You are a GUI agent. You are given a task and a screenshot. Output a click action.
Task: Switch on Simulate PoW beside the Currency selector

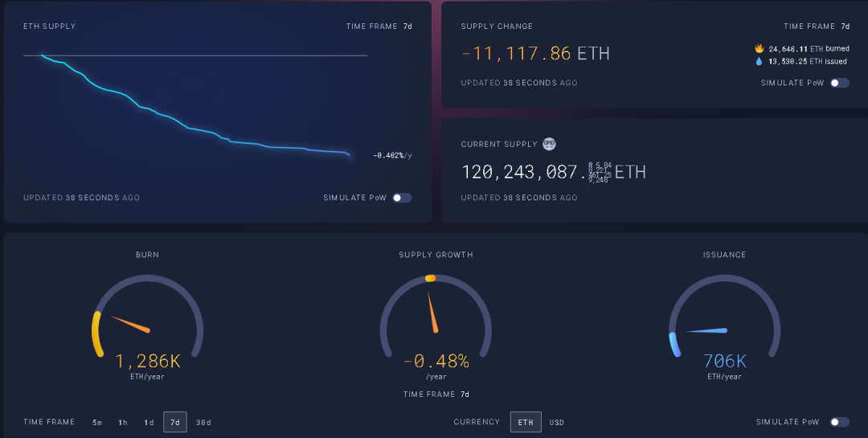click(x=839, y=422)
